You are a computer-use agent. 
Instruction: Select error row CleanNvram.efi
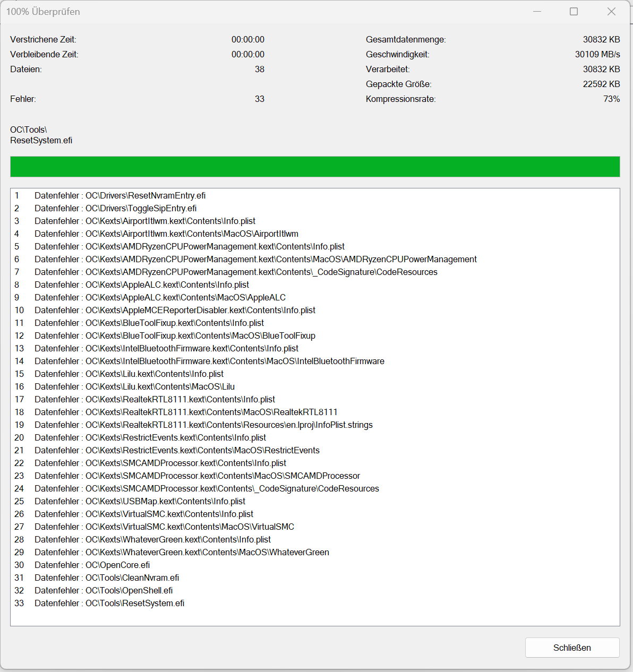click(315, 578)
